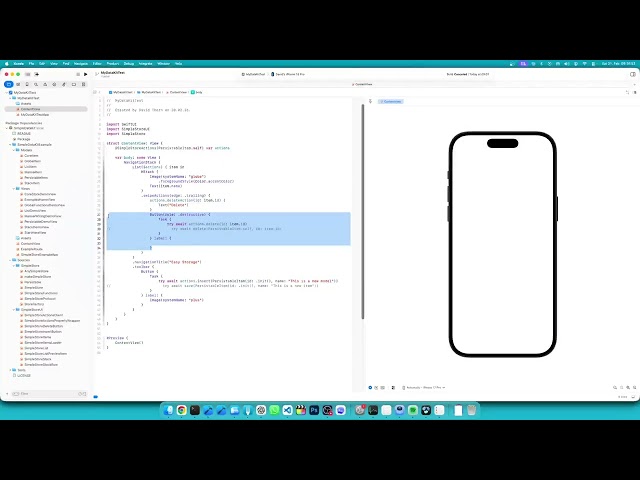Toggle the inspectors panel at top right
Viewport: 640px width, 480px height.
[x=633, y=74]
